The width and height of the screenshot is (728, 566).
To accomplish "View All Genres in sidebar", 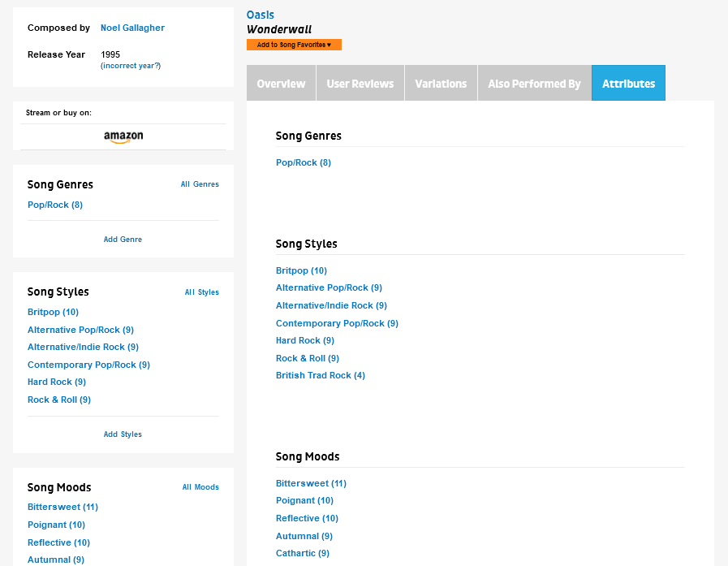I will [x=200, y=184].
